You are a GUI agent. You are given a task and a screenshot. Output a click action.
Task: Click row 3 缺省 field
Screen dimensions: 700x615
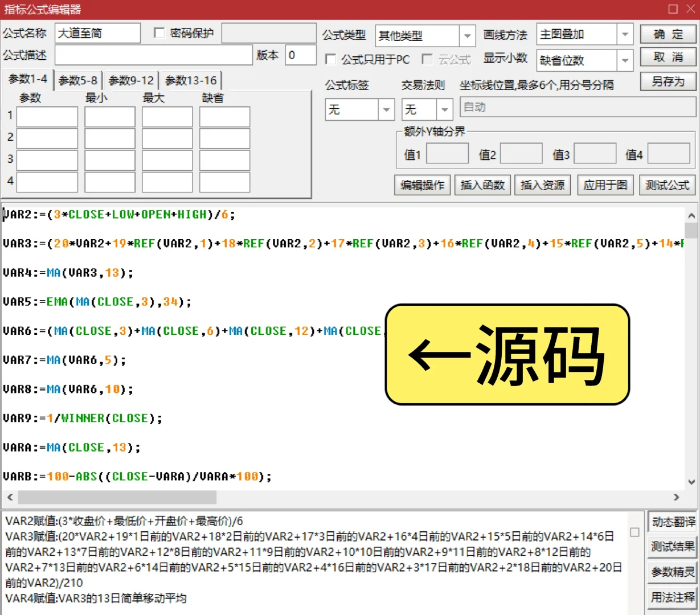(x=225, y=161)
